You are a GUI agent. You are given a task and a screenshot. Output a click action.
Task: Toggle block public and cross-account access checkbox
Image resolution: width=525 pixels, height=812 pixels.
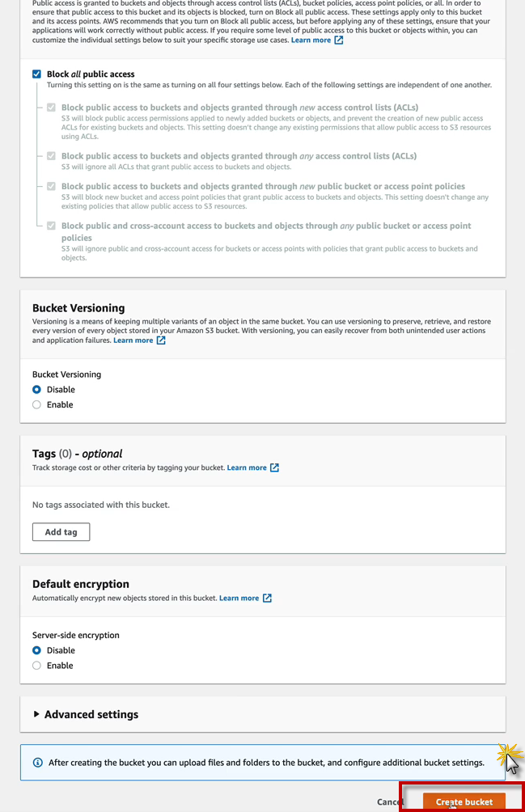(x=52, y=226)
